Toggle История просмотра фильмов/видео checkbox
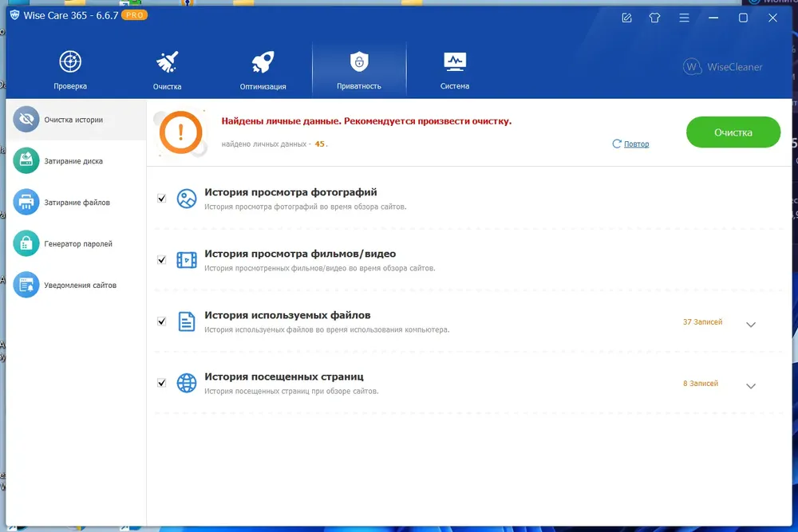 click(162, 260)
